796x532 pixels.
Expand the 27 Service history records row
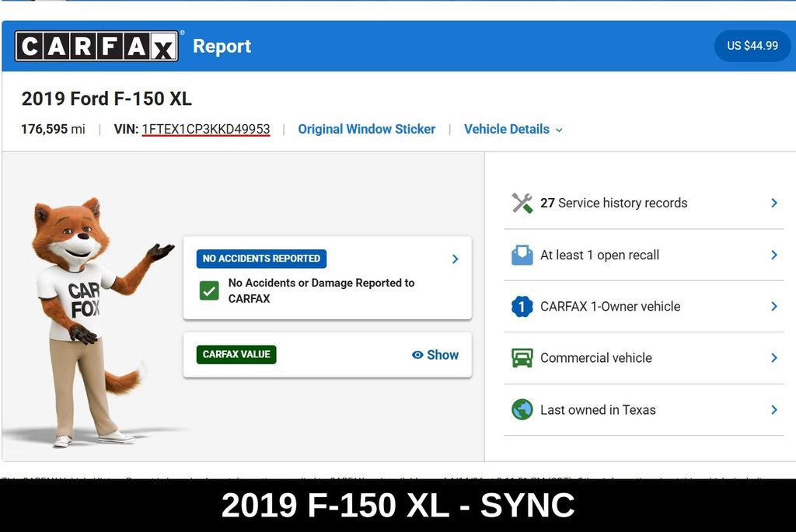tap(644, 203)
